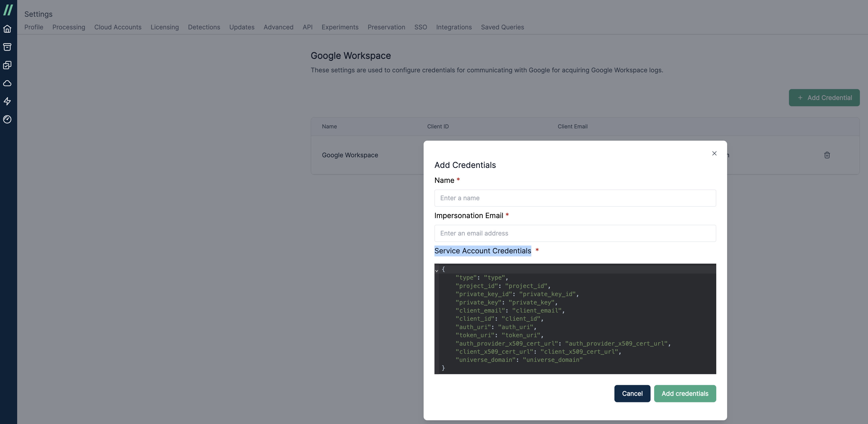
Task: Go to the Detections tab
Action: pyautogui.click(x=204, y=27)
